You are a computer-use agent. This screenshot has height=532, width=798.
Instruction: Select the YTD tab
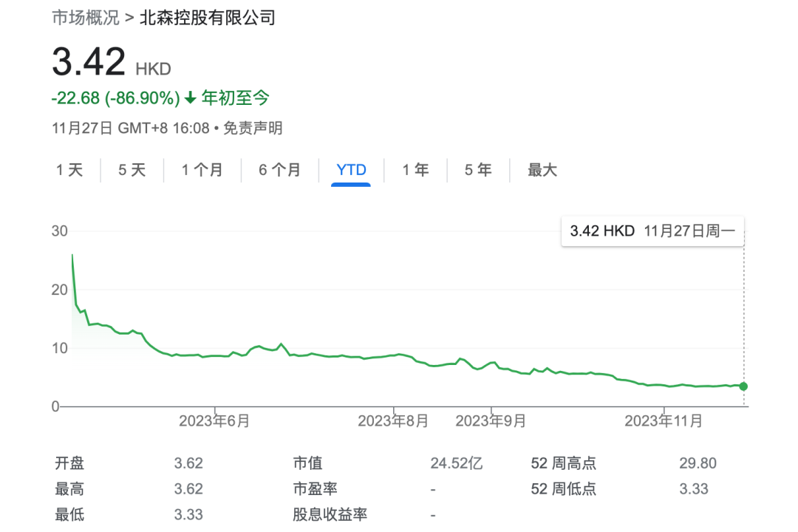pos(351,171)
